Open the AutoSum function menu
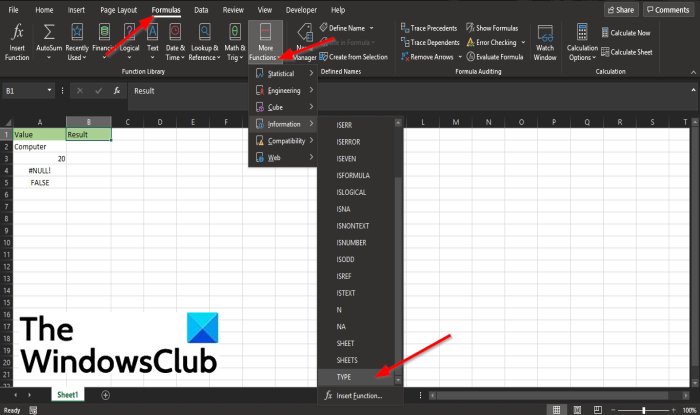Viewport: 700px width, 415px height. coord(49,42)
